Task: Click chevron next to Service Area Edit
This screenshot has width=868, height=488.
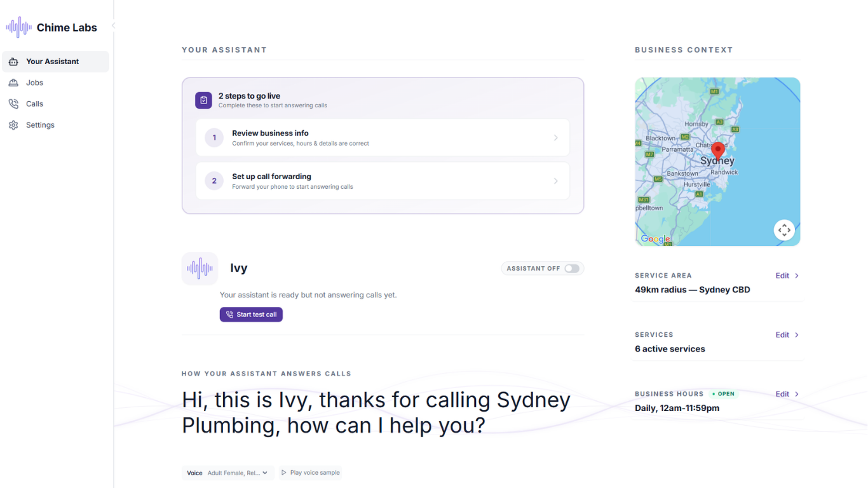Action: pyautogui.click(x=797, y=276)
